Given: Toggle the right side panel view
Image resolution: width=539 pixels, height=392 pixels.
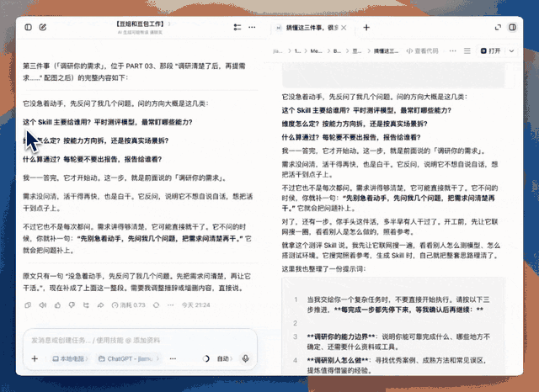Looking at the screenshot, I should (512, 27).
